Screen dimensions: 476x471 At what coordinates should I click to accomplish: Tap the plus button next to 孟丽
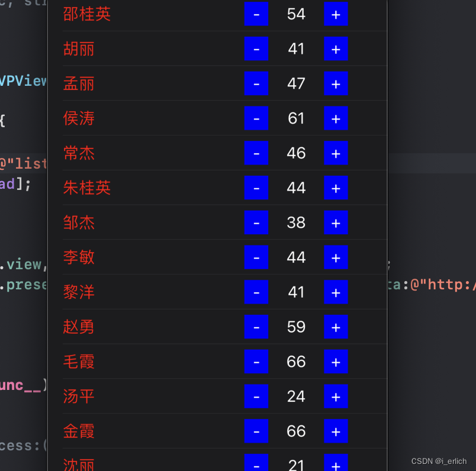click(x=336, y=83)
